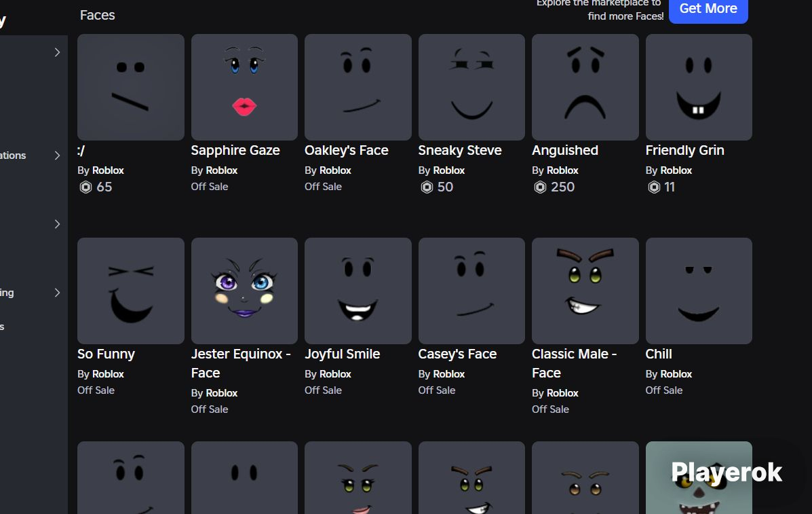Select bottom-row face with raised eyebrow
Image resolution: width=812 pixels, height=514 pixels.
tap(131, 478)
